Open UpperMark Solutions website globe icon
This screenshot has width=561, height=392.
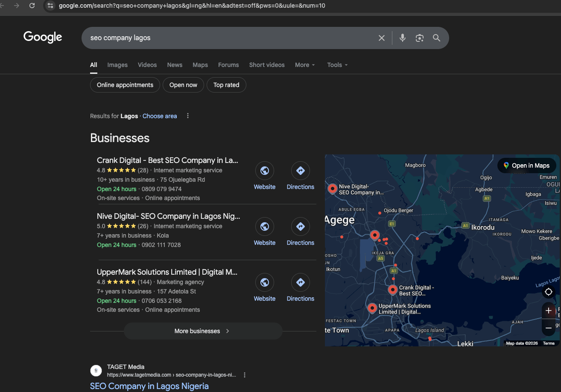[265, 282]
